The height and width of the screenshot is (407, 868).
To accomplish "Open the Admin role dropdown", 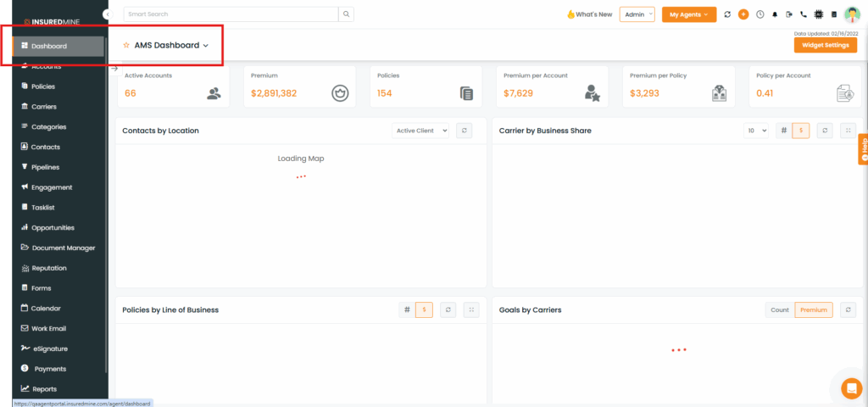I will (x=637, y=14).
